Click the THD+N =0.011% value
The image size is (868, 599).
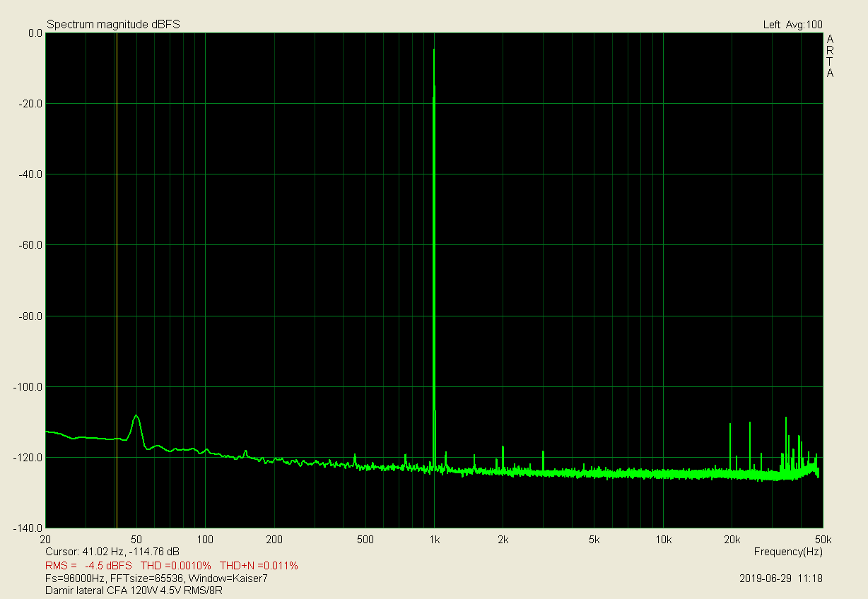pos(259,566)
